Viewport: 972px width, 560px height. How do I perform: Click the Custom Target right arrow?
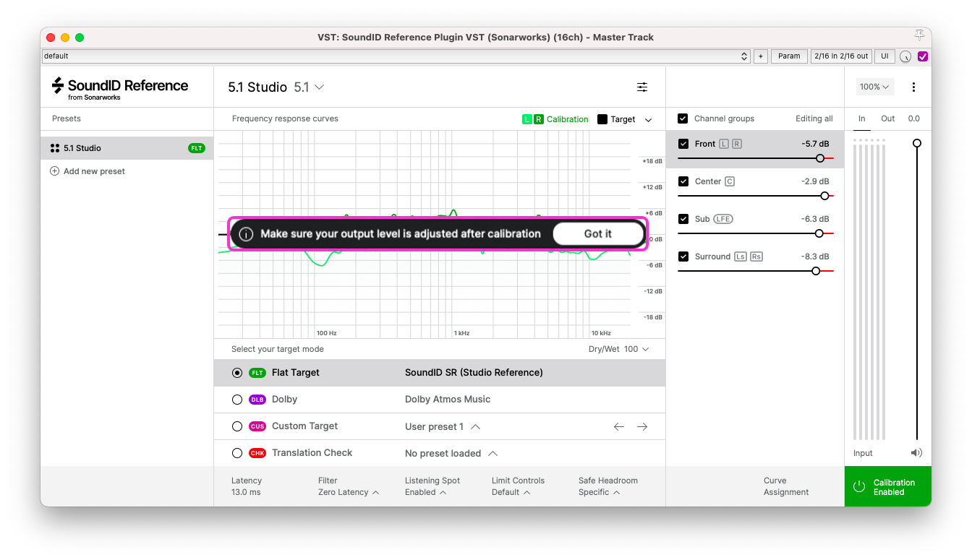click(642, 426)
